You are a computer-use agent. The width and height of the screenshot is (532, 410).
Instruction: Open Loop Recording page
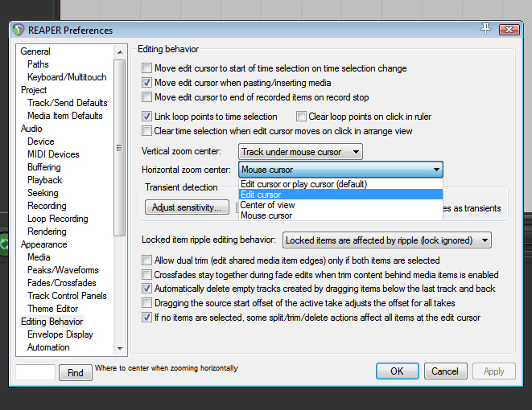pyautogui.click(x=58, y=219)
